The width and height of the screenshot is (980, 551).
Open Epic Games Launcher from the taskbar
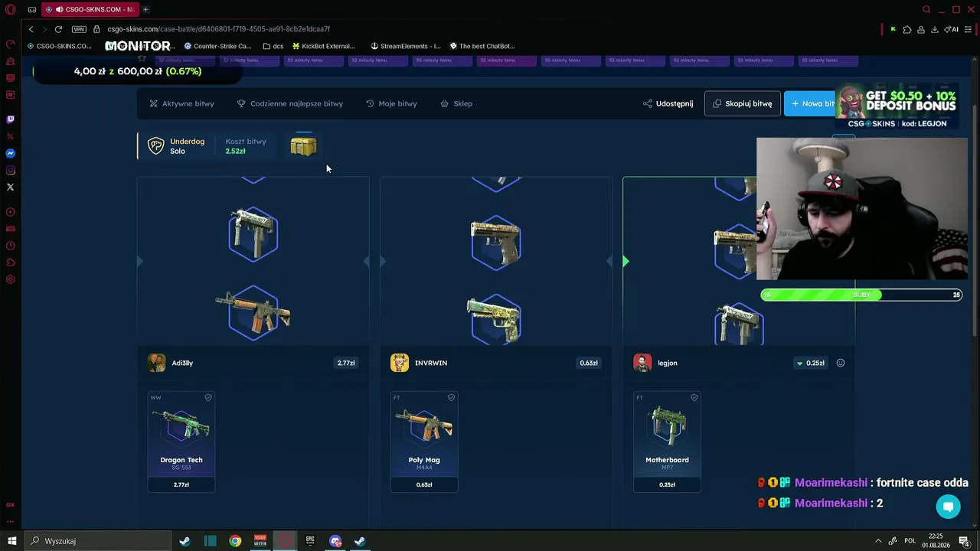point(310,541)
